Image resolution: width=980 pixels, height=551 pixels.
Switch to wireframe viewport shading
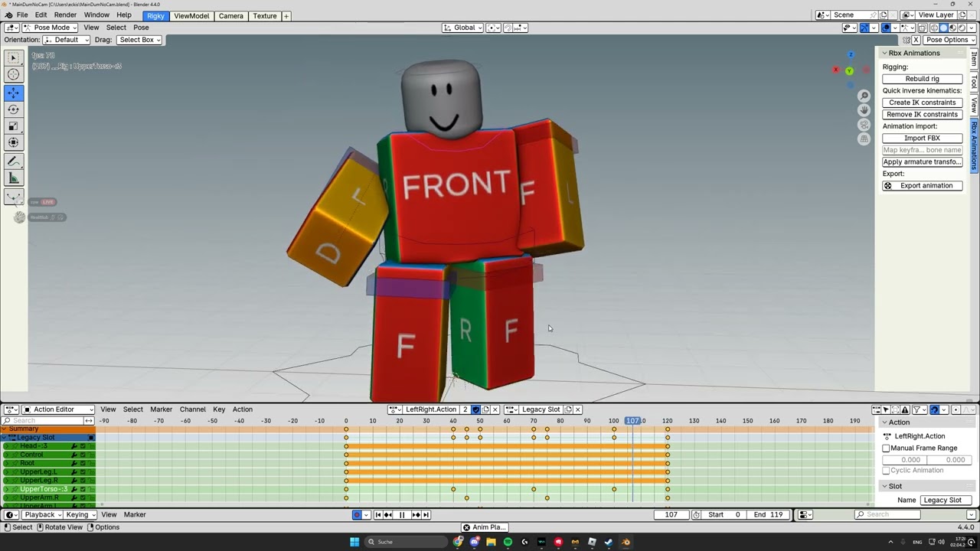click(x=934, y=28)
